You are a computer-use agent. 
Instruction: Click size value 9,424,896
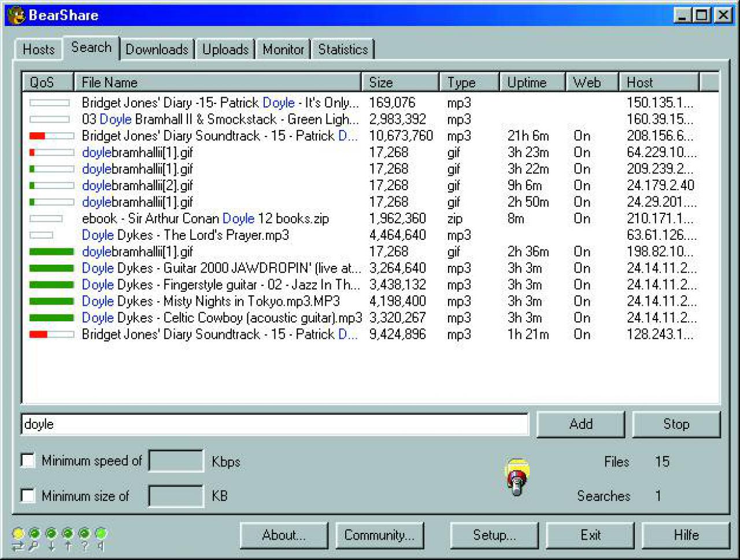[x=397, y=335]
